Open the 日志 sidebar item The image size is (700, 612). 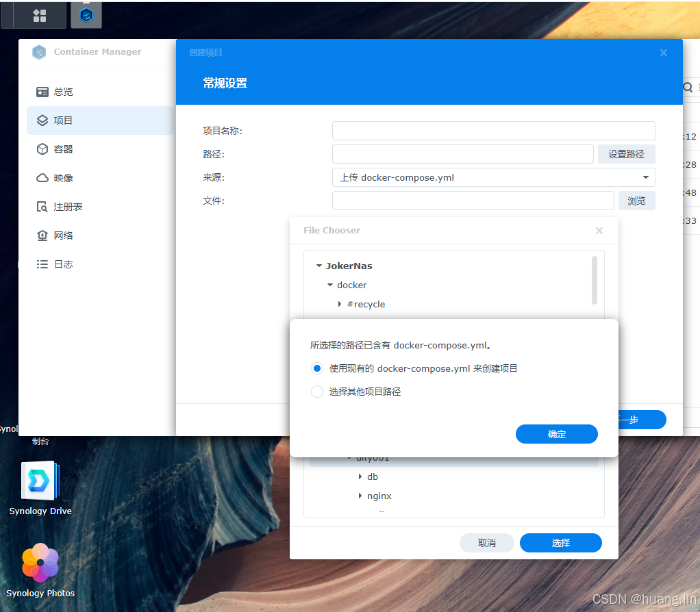(100, 264)
